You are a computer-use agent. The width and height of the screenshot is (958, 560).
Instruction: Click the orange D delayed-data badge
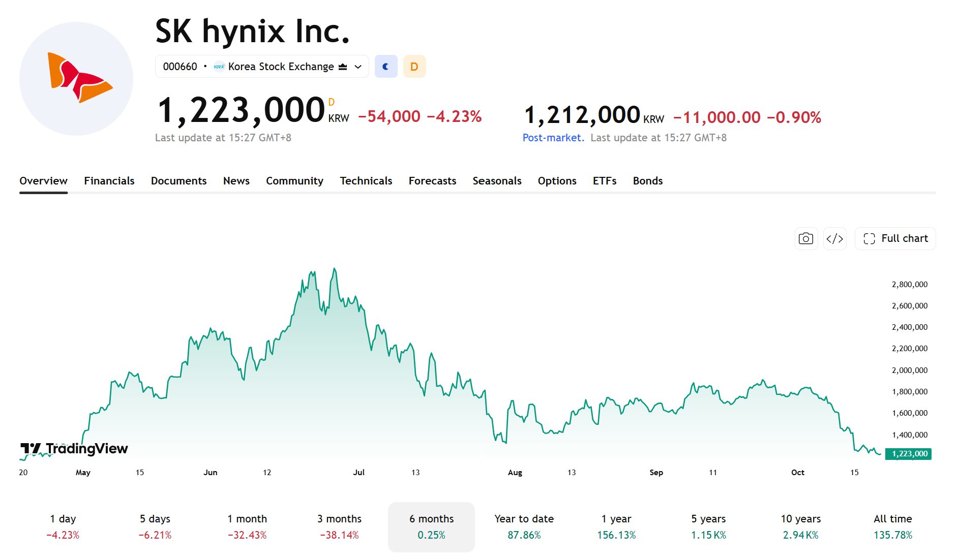[414, 67]
